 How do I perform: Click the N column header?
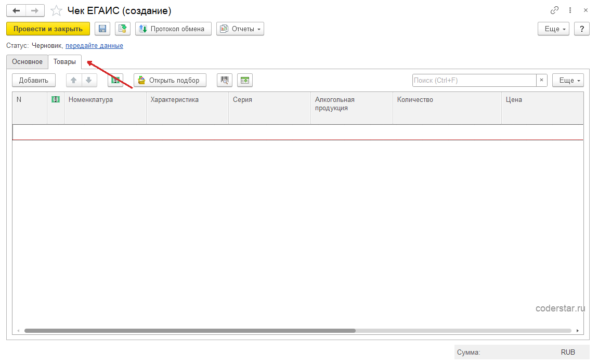30,108
